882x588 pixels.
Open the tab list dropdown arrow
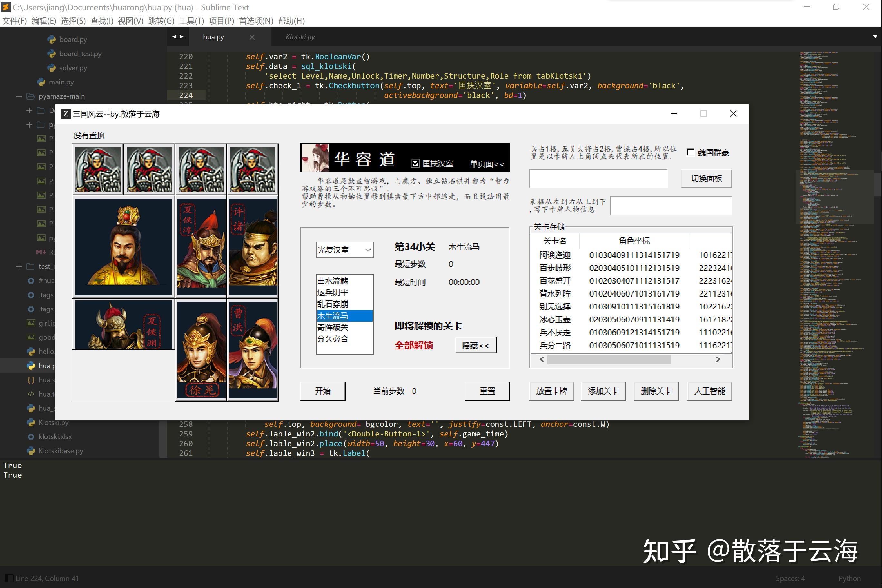875,37
